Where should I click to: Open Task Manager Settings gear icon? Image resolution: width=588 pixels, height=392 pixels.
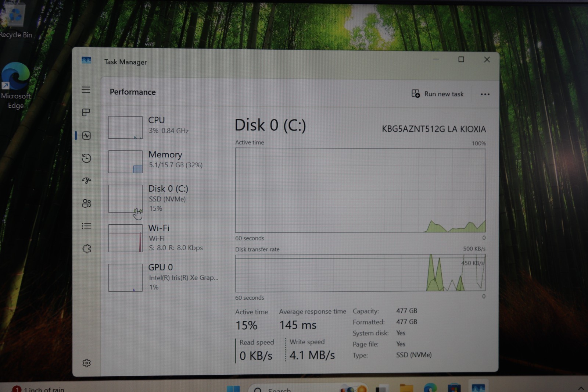[87, 363]
